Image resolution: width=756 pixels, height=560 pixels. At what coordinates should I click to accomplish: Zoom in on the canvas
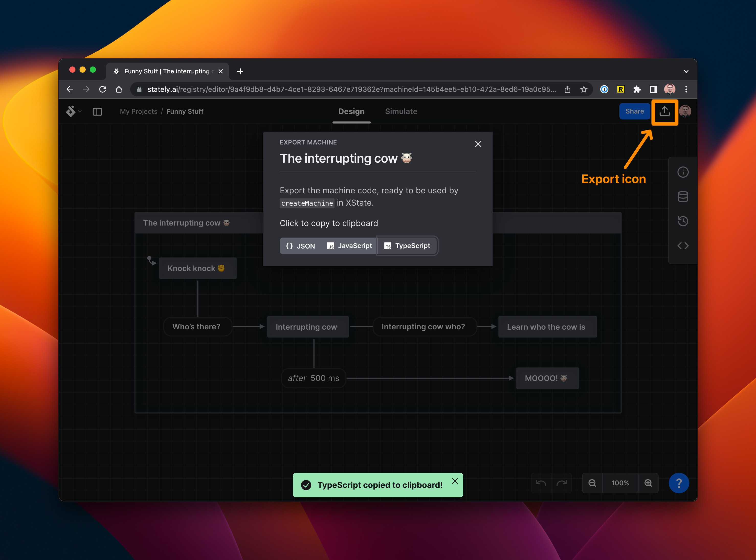coord(648,483)
